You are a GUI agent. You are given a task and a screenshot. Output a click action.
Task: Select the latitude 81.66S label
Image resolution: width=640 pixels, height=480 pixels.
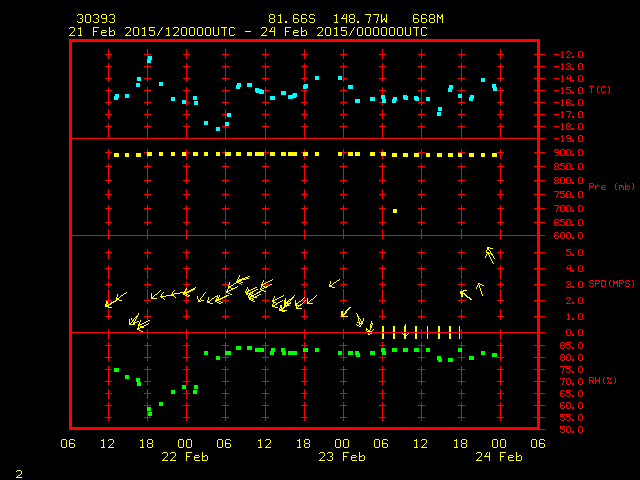(292, 19)
